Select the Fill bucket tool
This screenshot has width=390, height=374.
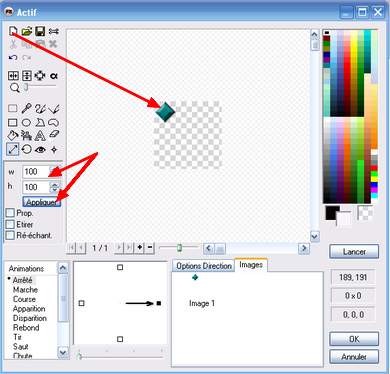13,136
